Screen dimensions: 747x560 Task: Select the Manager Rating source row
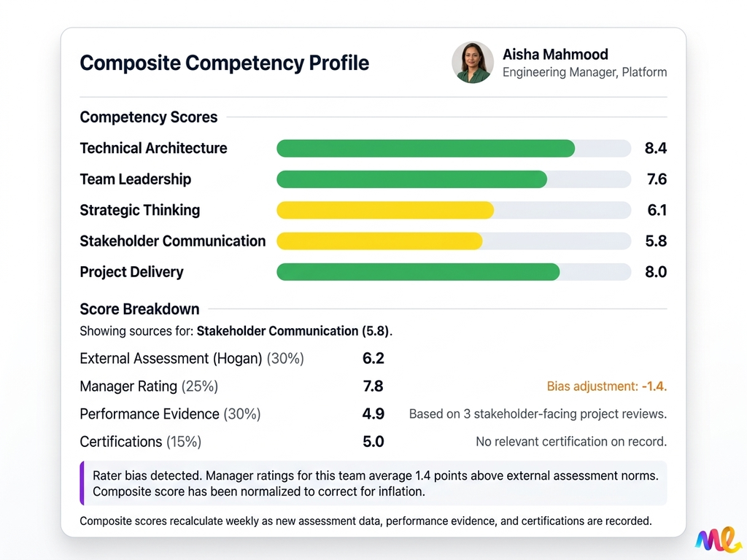(x=149, y=386)
